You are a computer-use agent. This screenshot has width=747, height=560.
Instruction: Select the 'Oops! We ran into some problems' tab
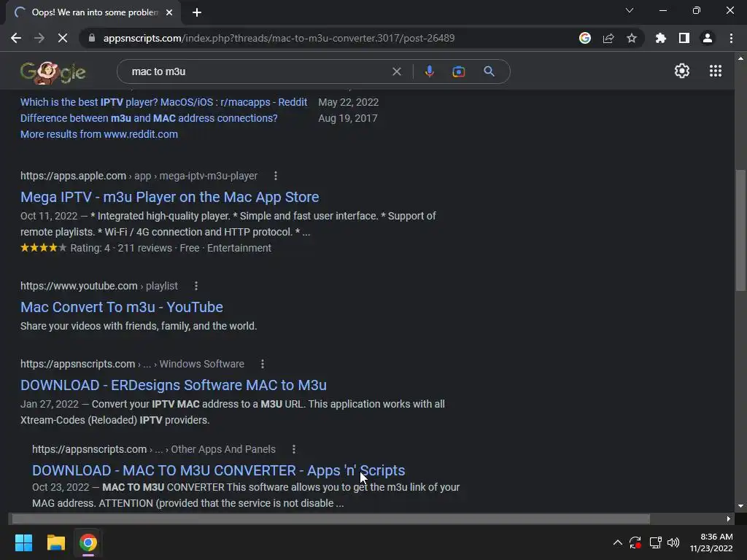coord(94,12)
